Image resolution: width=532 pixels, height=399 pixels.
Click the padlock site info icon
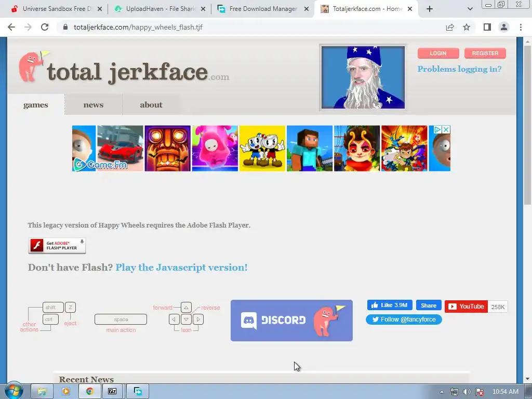[x=65, y=27]
